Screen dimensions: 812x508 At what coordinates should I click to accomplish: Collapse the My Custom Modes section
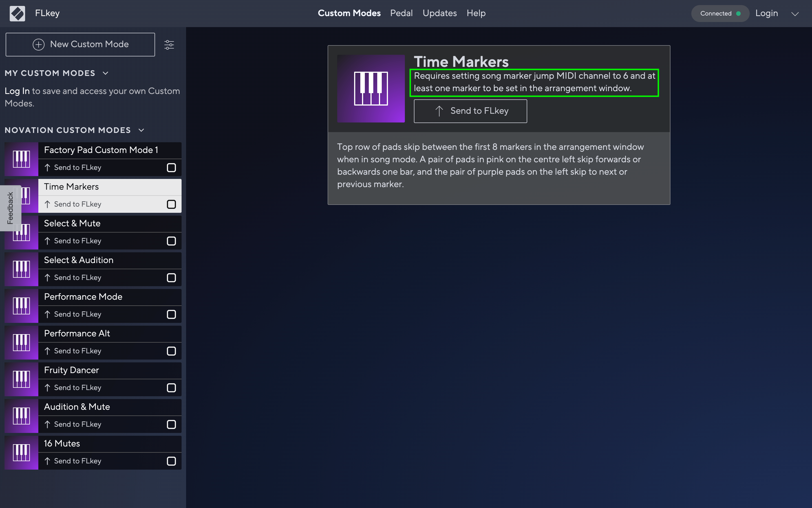(x=105, y=73)
